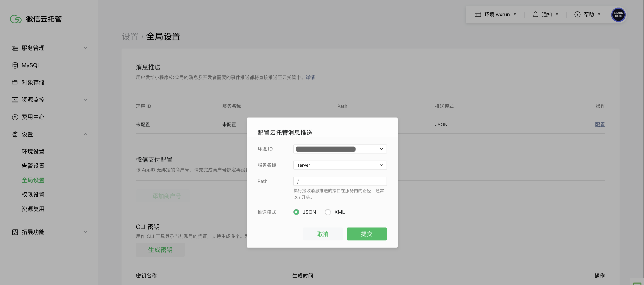Select the JSON push mode radio button
The image size is (644, 285).
pyautogui.click(x=296, y=212)
